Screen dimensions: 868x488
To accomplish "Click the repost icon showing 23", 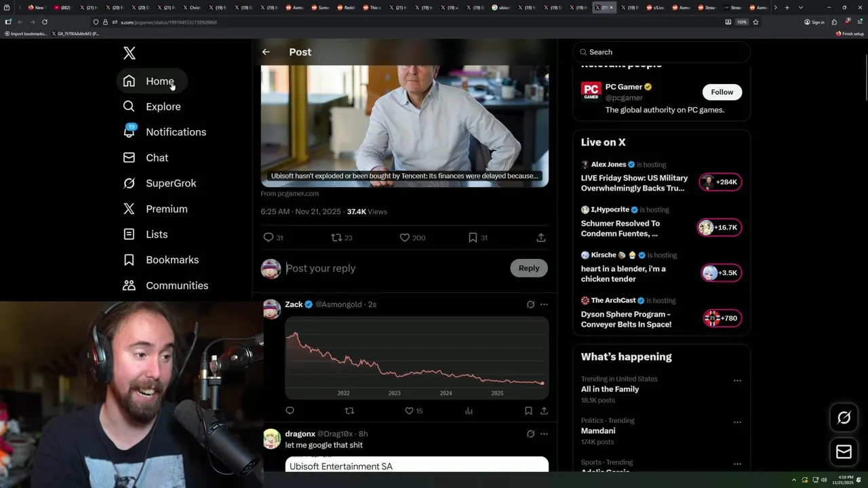I will pyautogui.click(x=336, y=237).
